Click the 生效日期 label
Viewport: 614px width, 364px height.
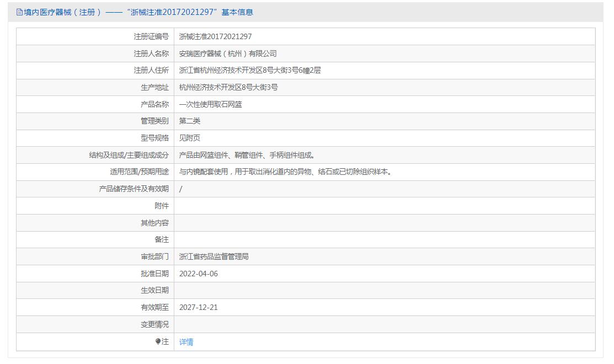[154, 291]
